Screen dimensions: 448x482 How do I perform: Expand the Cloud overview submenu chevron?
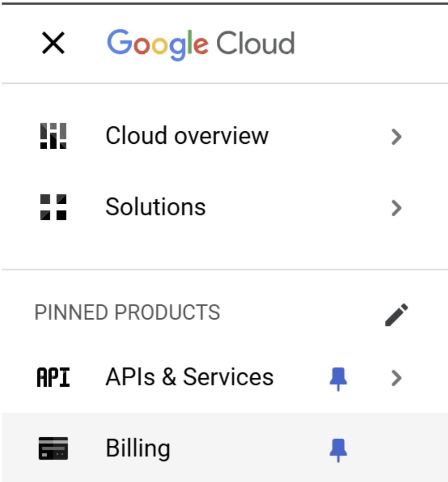[396, 137]
